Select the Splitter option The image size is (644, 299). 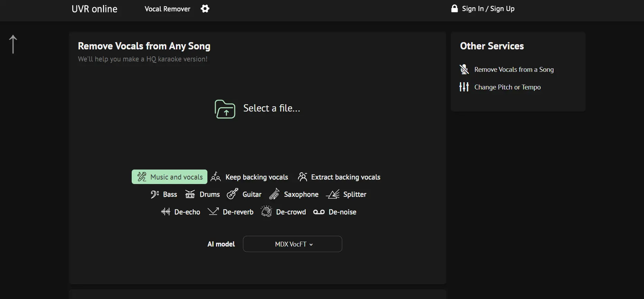346,194
